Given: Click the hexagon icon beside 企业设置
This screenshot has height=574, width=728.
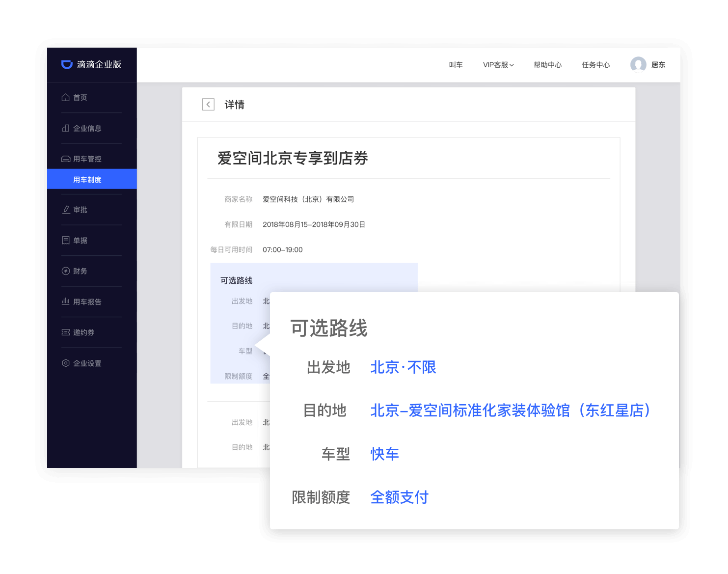Looking at the screenshot, I should point(65,363).
